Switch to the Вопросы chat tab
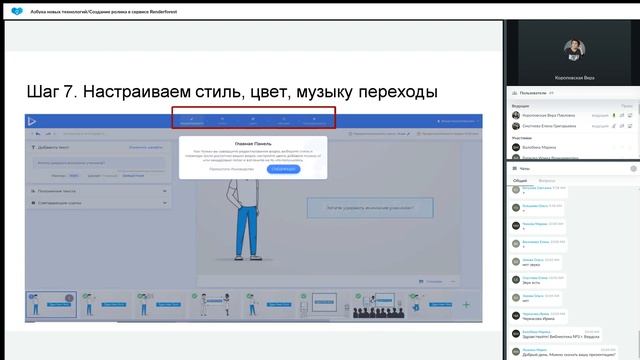Image resolution: width=640 pixels, height=360 pixels. 547,180
